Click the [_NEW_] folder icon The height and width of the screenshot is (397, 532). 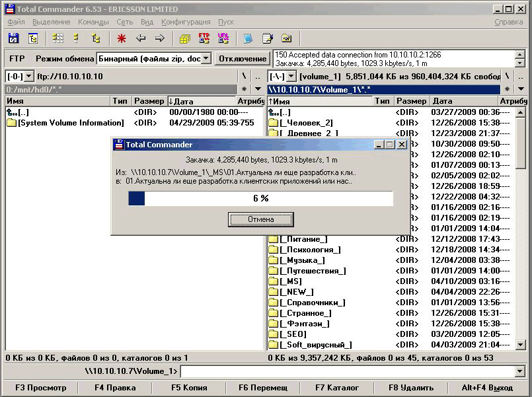point(274,291)
